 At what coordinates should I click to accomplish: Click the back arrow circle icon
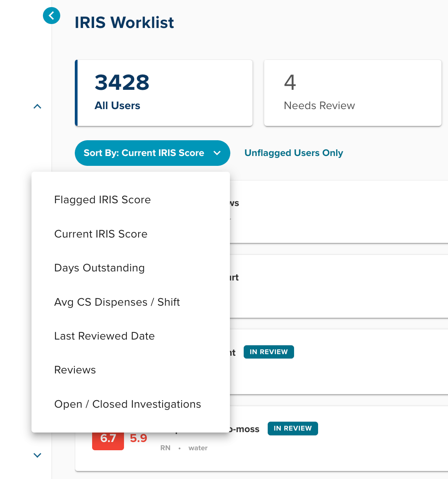coord(52,16)
